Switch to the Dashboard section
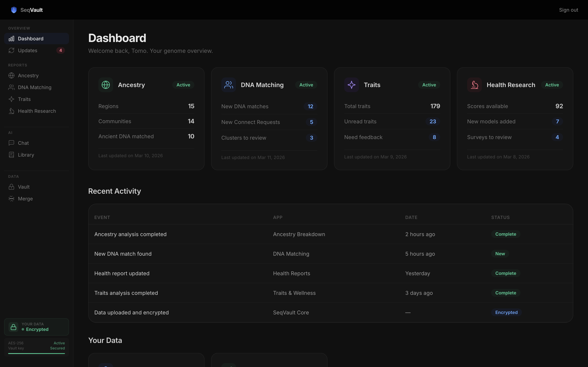588x367 pixels. (x=31, y=38)
